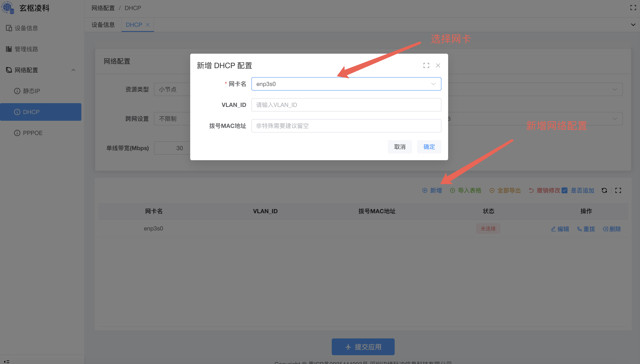This screenshot has width=640, height=364.
Task: Click the 删除 icon for enp3s0 row
Action: coord(605,229)
